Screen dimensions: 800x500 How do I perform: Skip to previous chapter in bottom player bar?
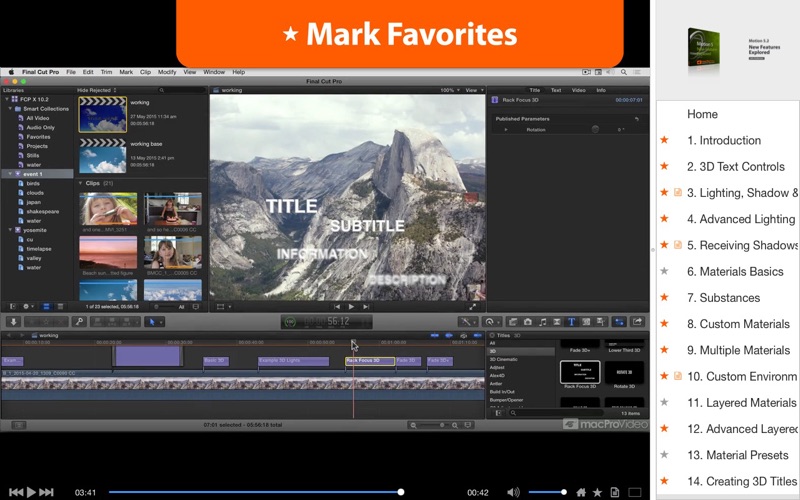coord(16,492)
